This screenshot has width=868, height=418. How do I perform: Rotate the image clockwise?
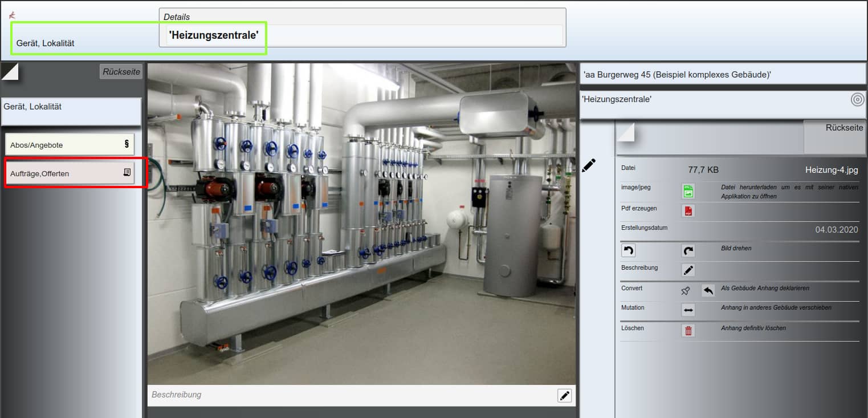[688, 250]
